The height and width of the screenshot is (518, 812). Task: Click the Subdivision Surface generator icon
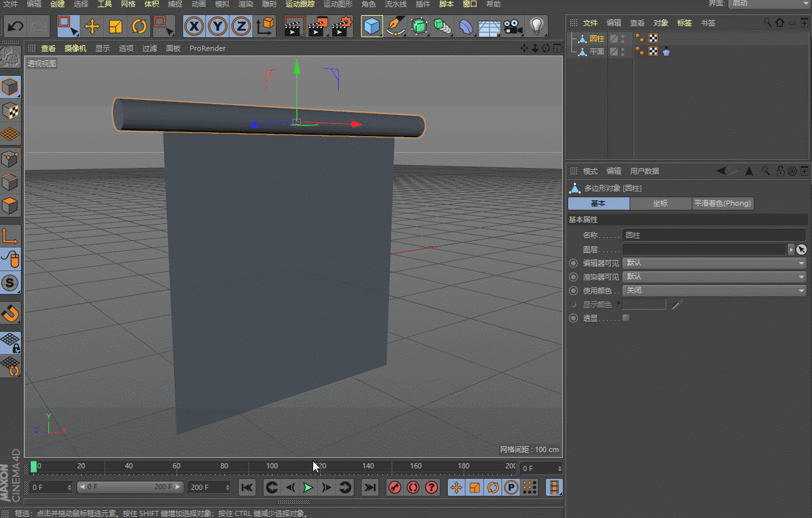point(420,26)
